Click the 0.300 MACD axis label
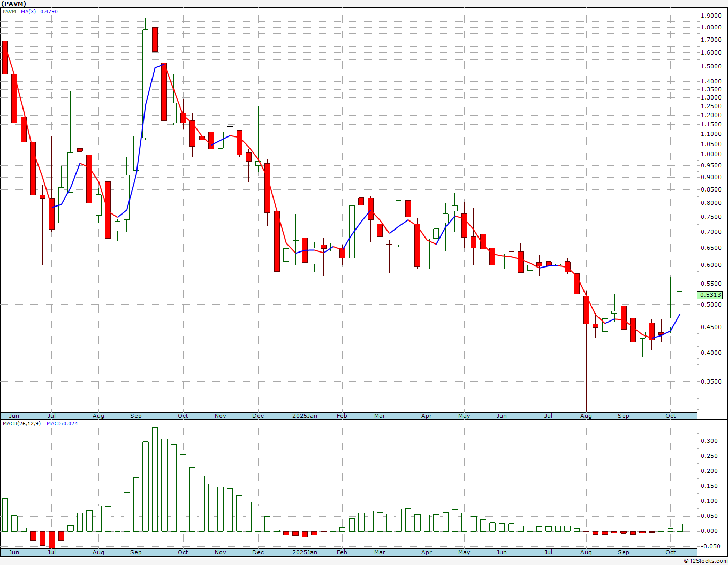Viewport: 728px width, 565px height. pos(710,441)
